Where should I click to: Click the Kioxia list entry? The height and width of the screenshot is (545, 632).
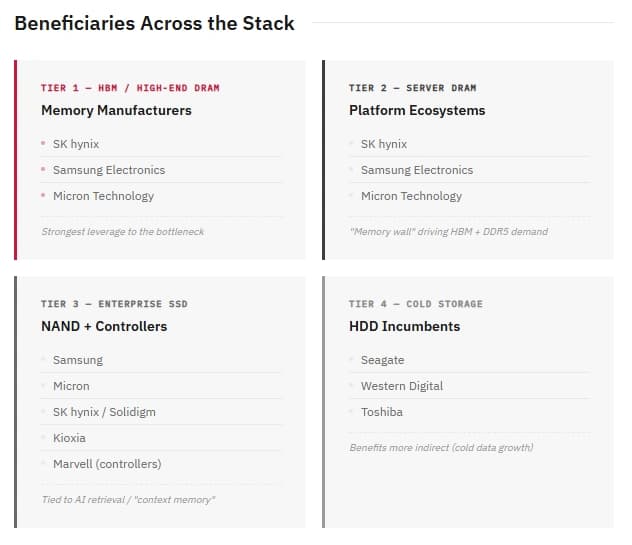click(69, 438)
